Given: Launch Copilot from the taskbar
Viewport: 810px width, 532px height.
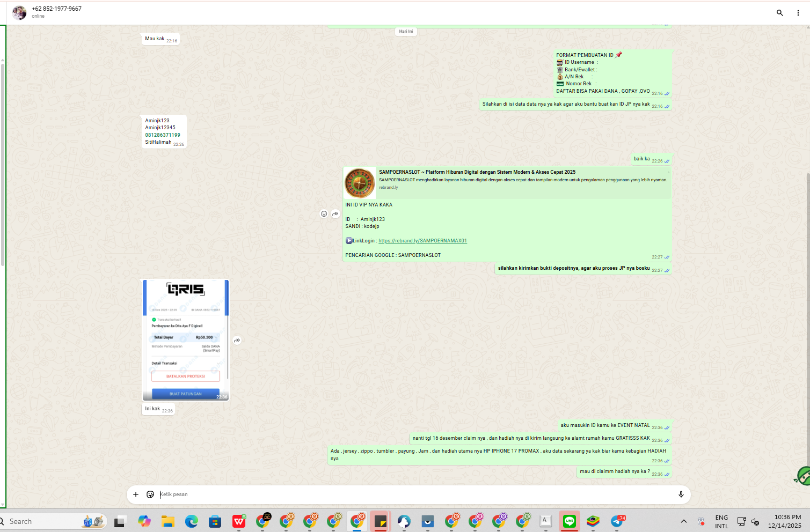Looking at the screenshot, I should pyautogui.click(x=144, y=521).
